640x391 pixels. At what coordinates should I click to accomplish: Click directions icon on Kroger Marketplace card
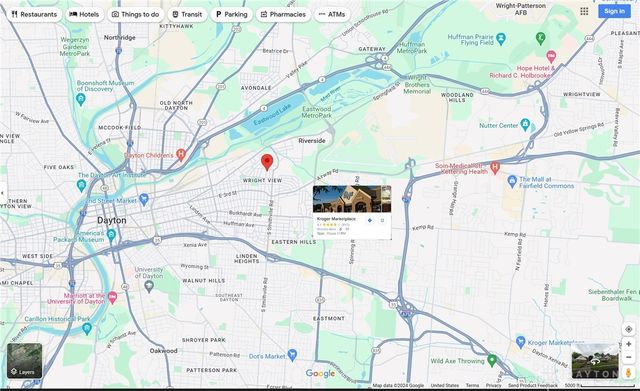370,220
